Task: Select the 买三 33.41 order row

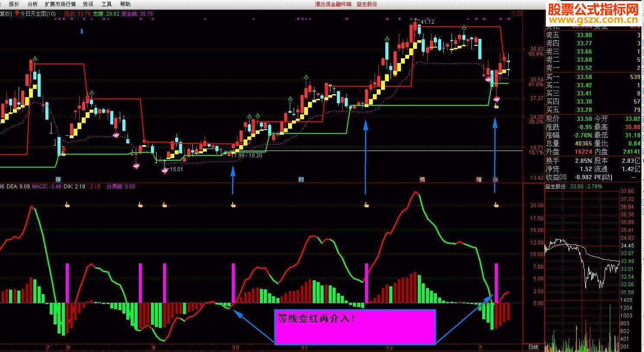Action: coord(593,93)
